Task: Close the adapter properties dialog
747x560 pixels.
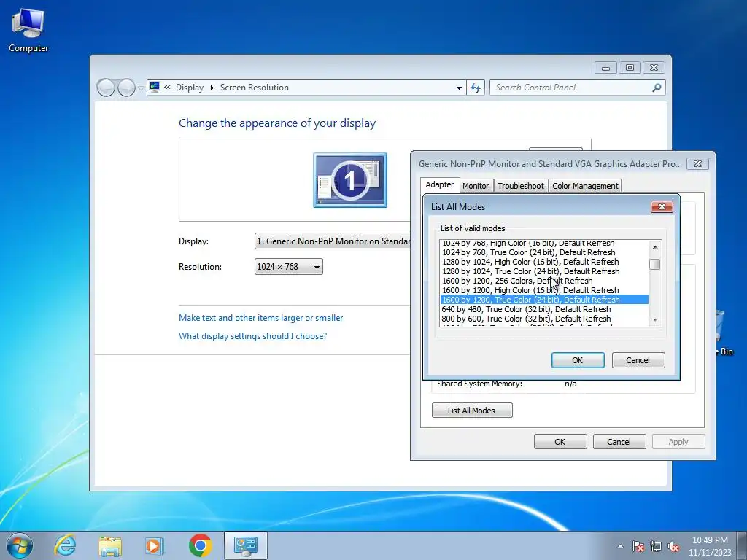Action: tap(698, 164)
